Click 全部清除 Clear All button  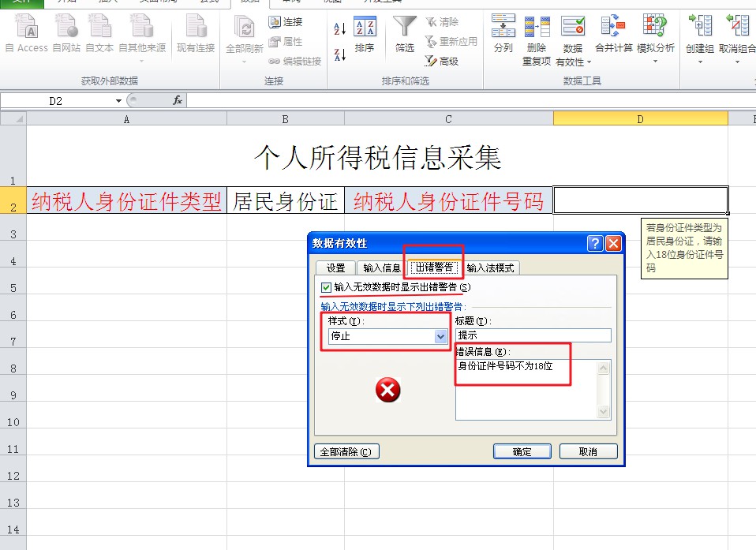(x=346, y=451)
